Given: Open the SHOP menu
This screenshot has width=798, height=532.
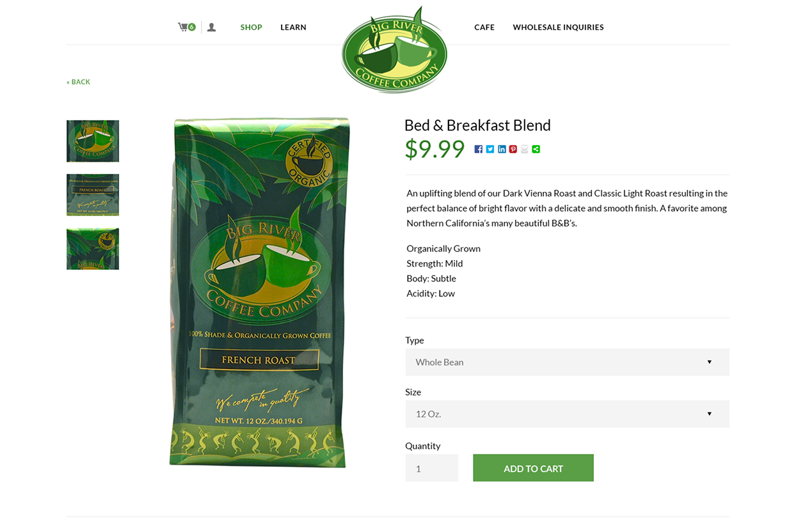Looking at the screenshot, I should point(251,27).
